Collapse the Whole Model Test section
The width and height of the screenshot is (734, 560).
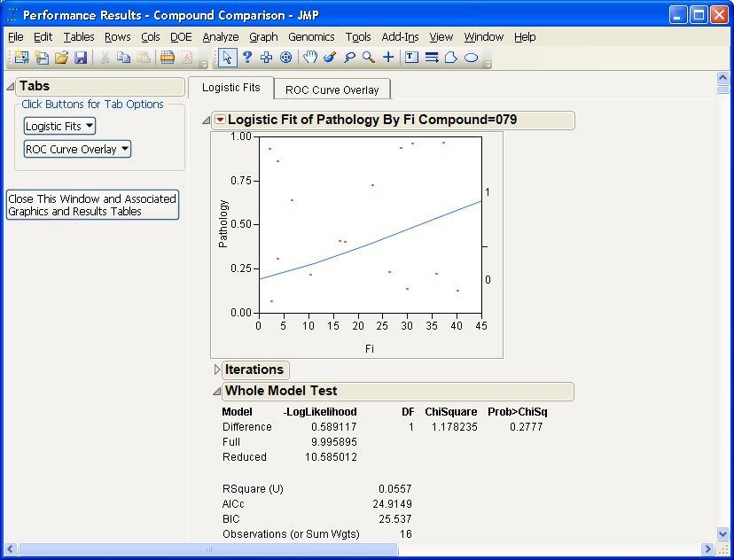click(216, 391)
